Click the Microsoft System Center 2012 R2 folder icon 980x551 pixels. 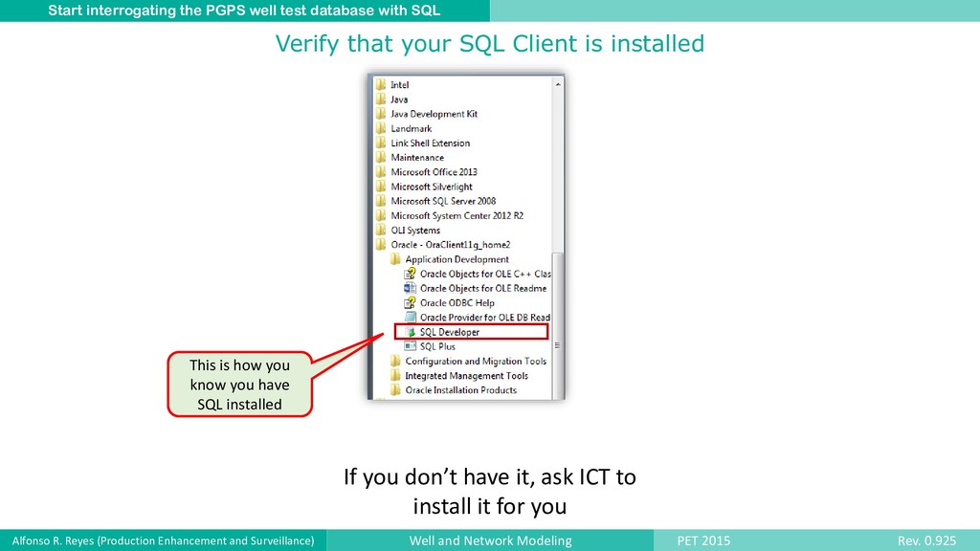coord(381,215)
